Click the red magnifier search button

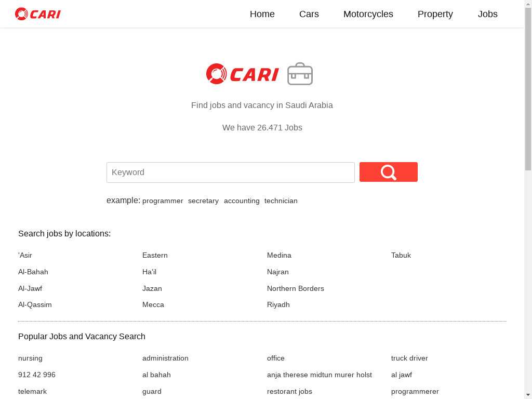click(x=389, y=172)
